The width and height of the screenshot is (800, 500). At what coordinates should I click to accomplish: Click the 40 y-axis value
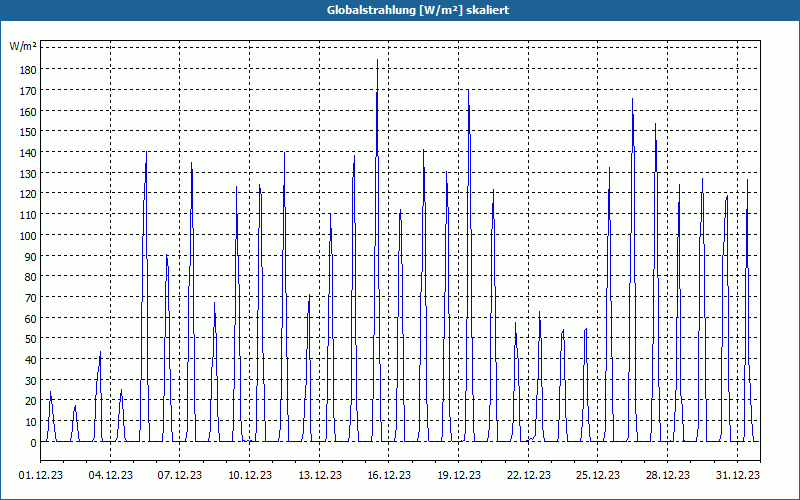coord(30,360)
